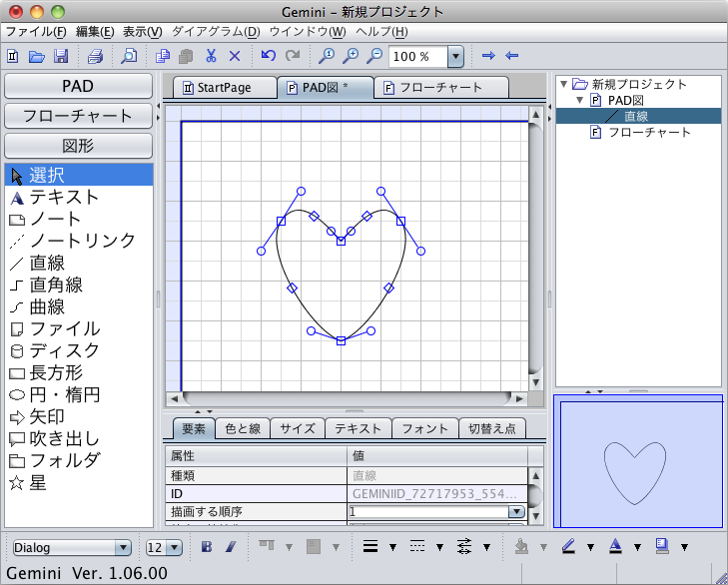The image size is (728, 585).
Task: Select the ディスク disk shape tool
Action: point(79,351)
